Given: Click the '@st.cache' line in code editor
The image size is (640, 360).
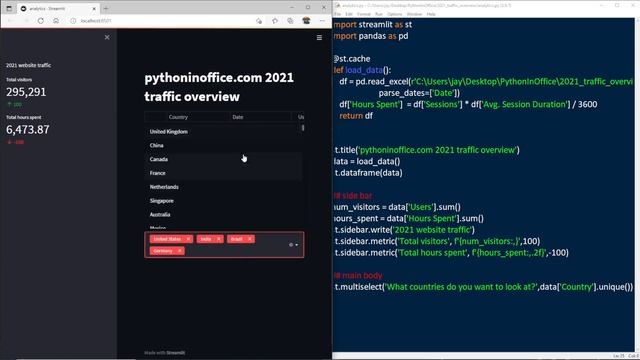Looking at the screenshot, I should pyautogui.click(x=352, y=59).
